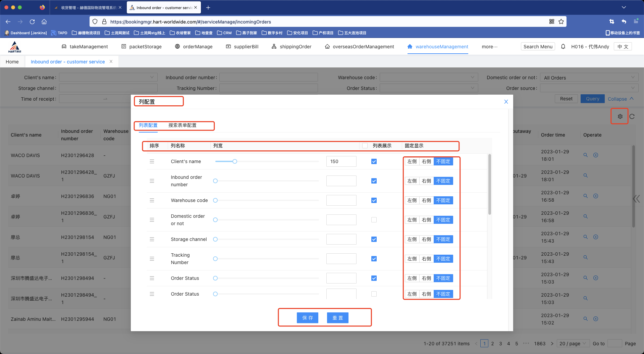Click drag handle for Storage channel row
644x354 pixels.
coord(152,239)
